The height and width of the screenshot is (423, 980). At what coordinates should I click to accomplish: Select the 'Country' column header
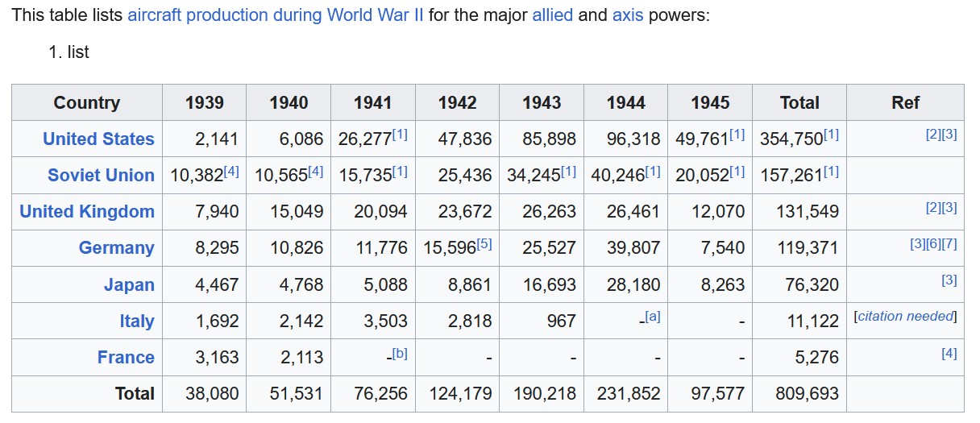click(x=86, y=102)
